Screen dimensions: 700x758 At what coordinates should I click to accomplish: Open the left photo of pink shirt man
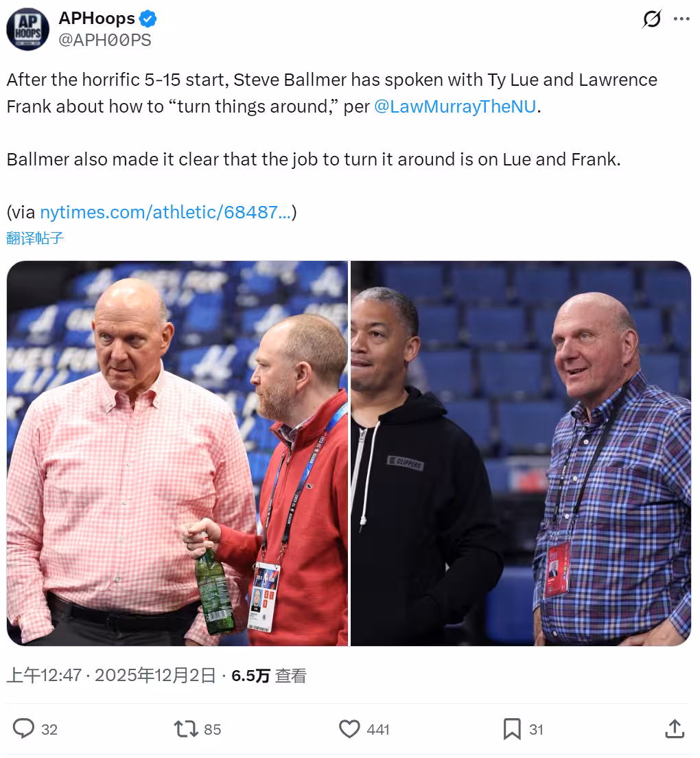pos(177,453)
